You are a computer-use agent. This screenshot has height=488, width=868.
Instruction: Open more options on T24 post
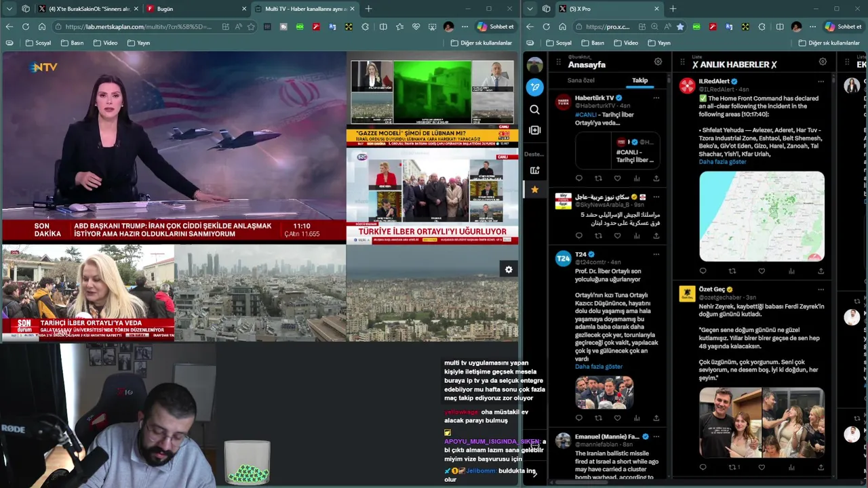656,254
